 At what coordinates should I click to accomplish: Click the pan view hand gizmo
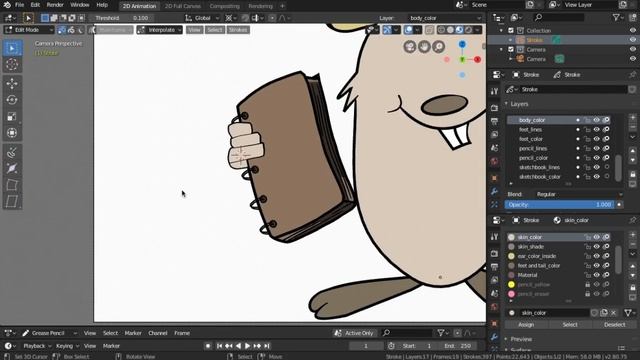[424, 47]
